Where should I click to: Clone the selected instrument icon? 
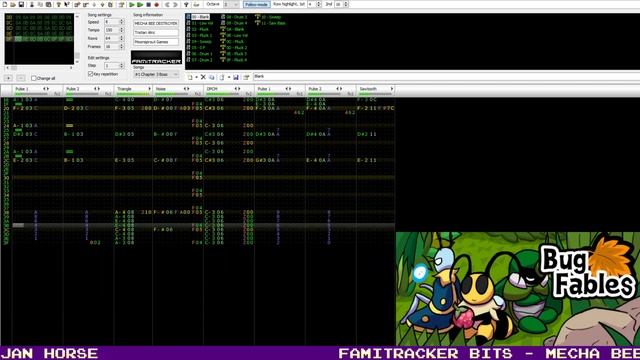(211, 77)
